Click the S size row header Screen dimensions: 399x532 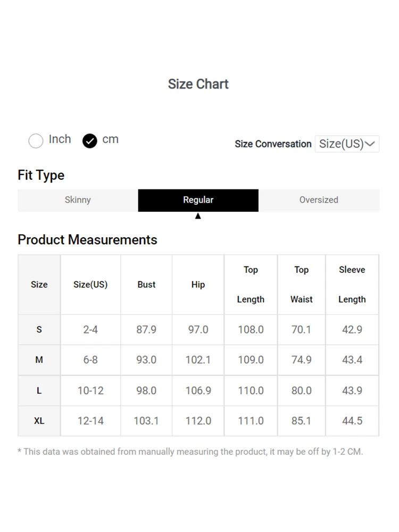point(39,329)
